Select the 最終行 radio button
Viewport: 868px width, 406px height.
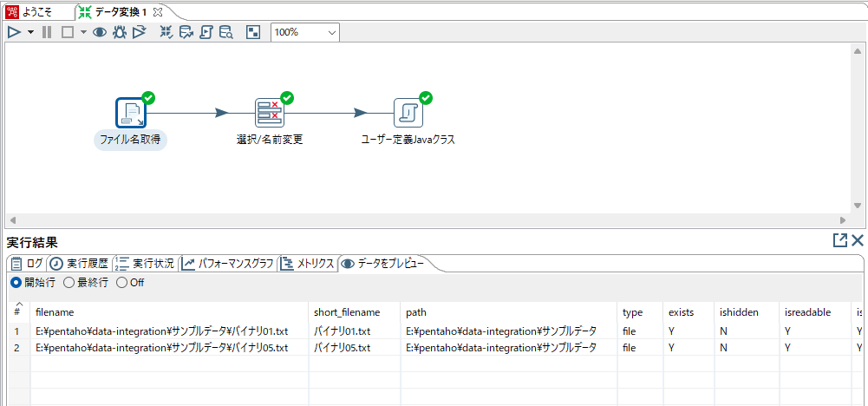pos(69,282)
